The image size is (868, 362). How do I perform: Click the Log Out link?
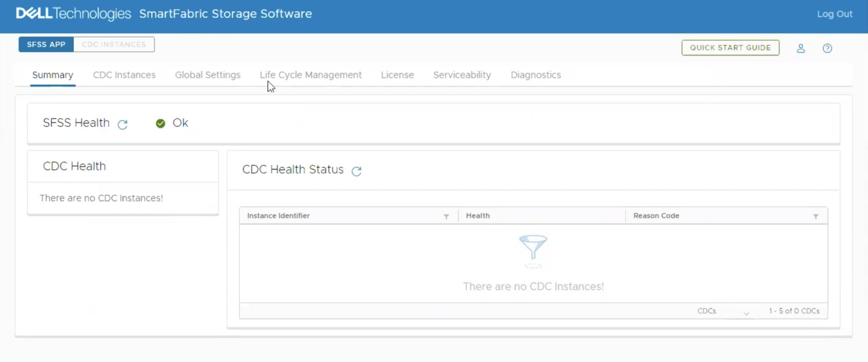835,14
